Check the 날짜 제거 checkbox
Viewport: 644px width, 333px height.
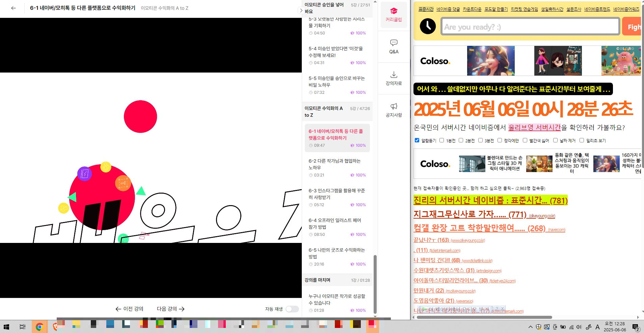click(x=555, y=140)
